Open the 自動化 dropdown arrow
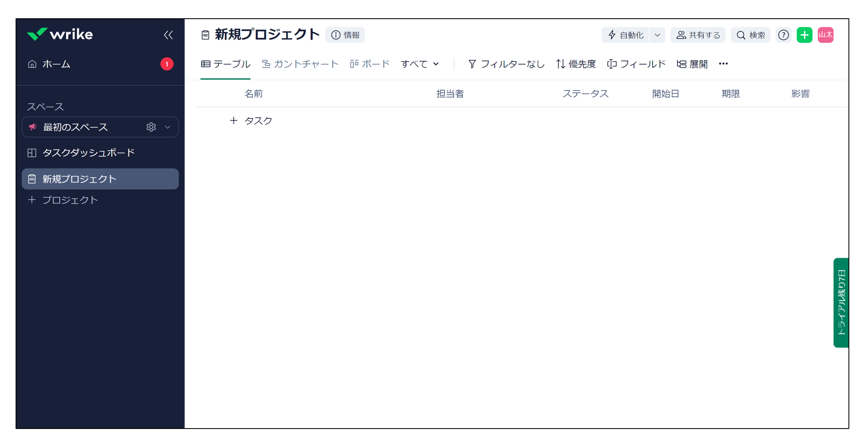Image resolution: width=868 pixels, height=445 pixels. pos(657,35)
